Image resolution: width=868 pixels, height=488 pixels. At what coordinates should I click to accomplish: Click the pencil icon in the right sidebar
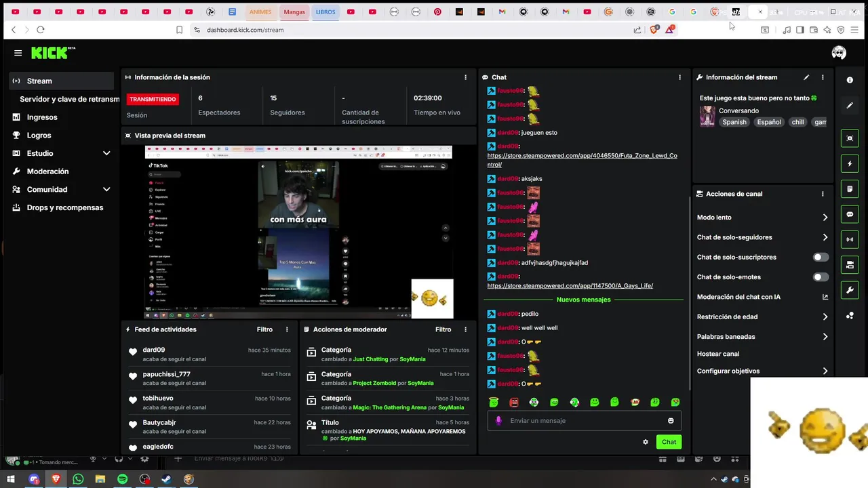[x=850, y=106]
